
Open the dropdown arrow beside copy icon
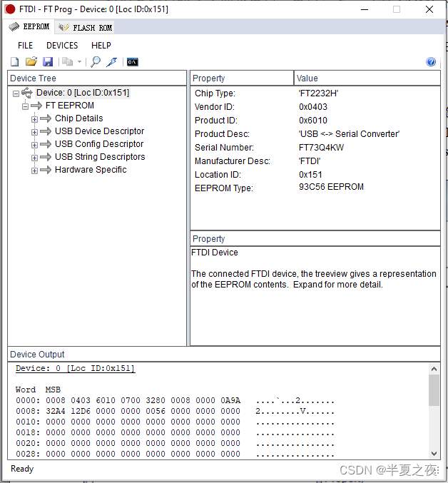click(x=79, y=62)
